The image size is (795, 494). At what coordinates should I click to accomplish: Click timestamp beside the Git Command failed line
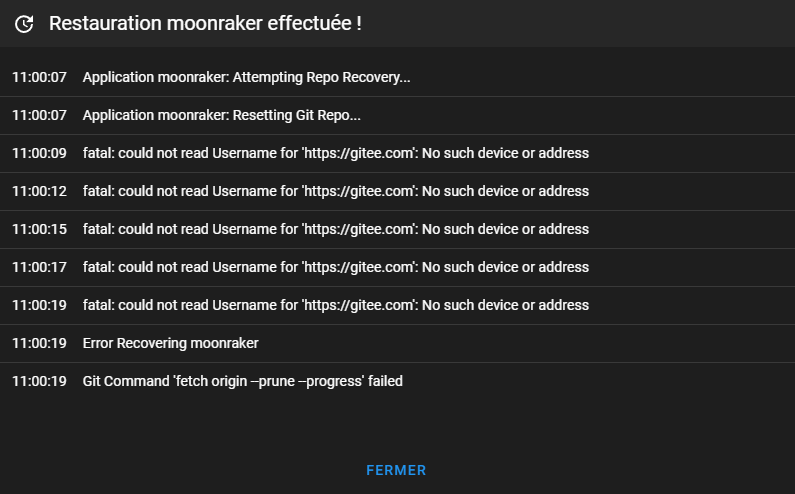point(39,381)
